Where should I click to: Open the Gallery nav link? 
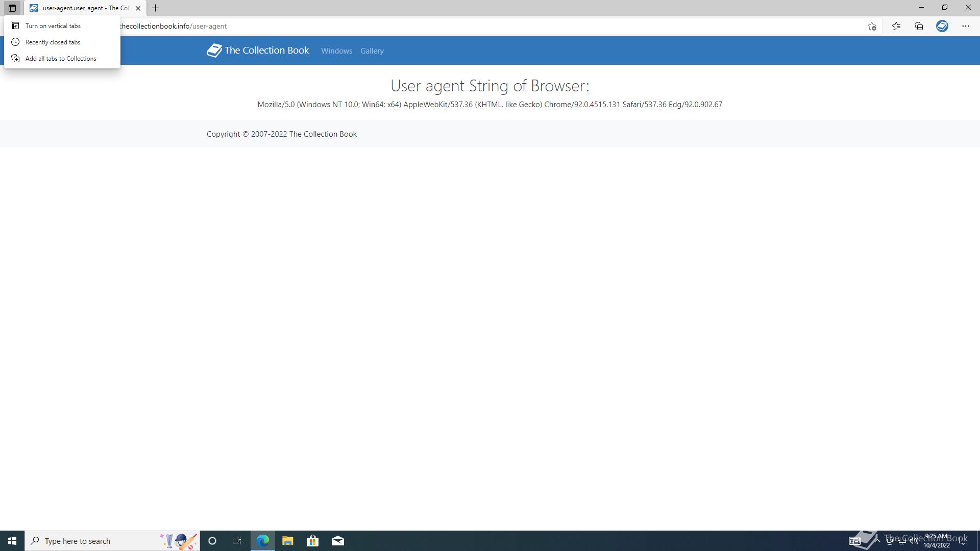point(372,51)
